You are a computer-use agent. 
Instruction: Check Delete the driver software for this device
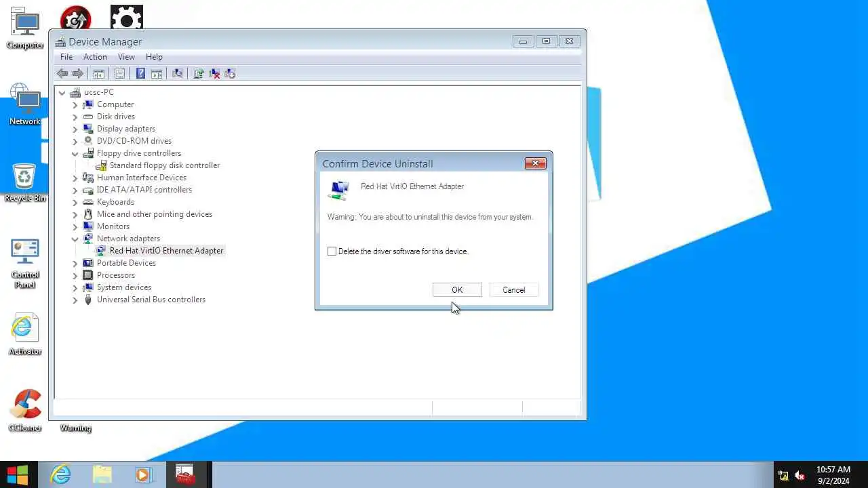(332, 251)
